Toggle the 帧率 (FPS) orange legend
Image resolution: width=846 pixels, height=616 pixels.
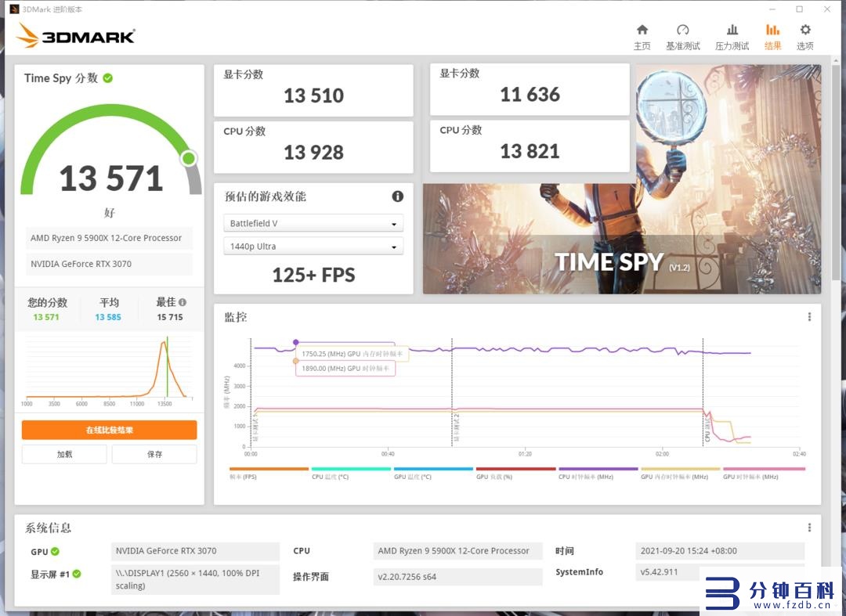coord(269,474)
